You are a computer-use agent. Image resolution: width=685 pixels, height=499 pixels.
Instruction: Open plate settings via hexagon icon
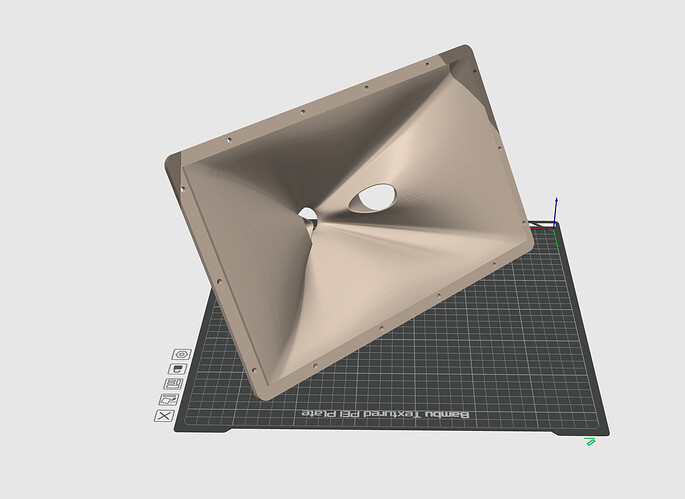(x=181, y=354)
